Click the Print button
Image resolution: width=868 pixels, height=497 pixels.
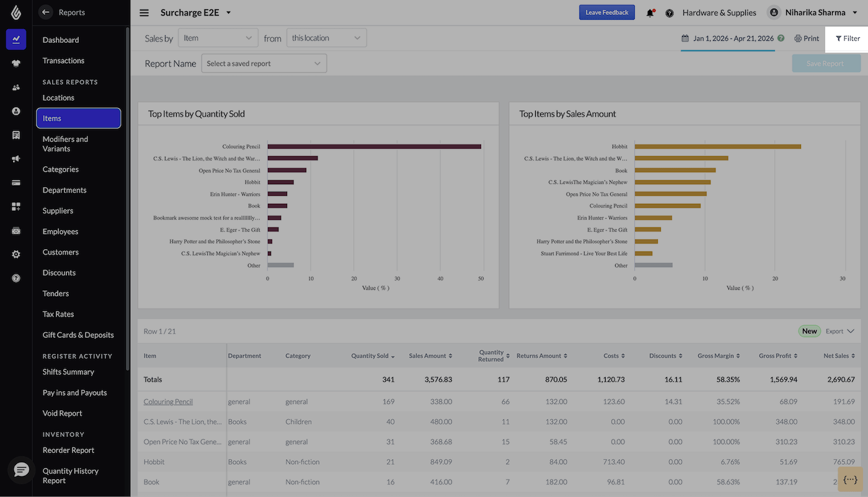click(807, 38)
